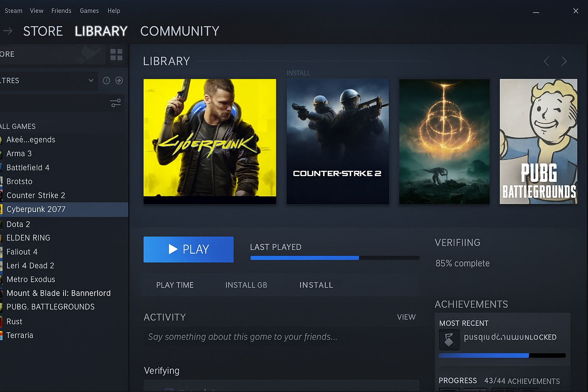Viewport: 588px width, 392px height.
Task: Select ELDEN RING in the game list
Action: (28, 238)
